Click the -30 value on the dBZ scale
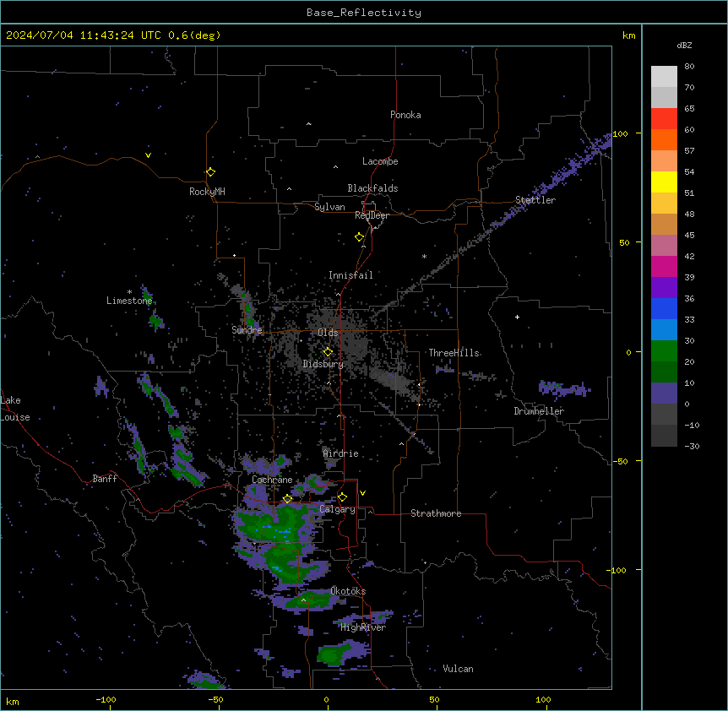The image size is (728, 711). (x=692, y=446)
